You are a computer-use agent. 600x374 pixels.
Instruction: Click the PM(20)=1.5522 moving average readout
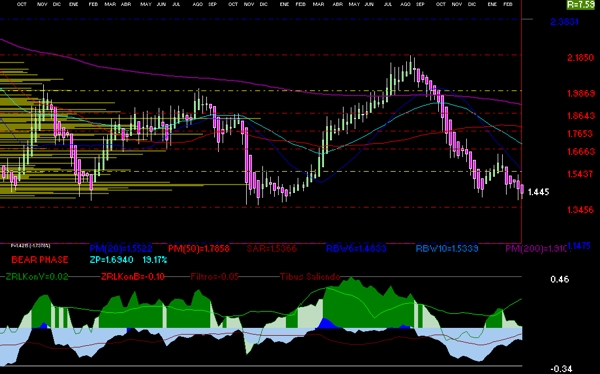(121, 249)
